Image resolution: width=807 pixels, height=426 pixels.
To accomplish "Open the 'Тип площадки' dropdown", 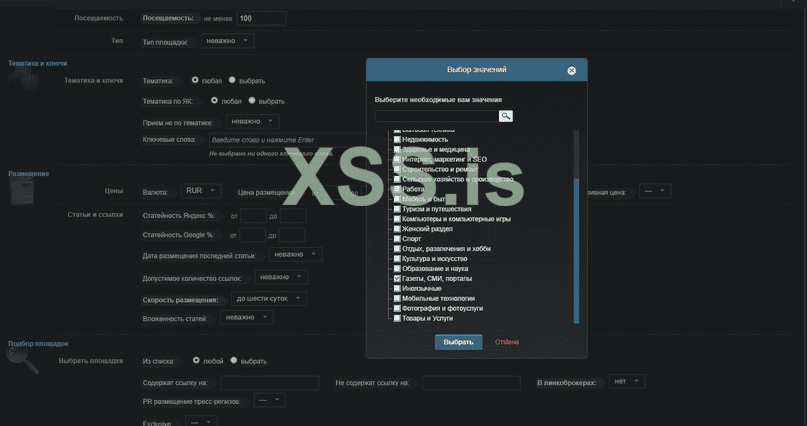I will pyautogui.click(x=227, y=41).
